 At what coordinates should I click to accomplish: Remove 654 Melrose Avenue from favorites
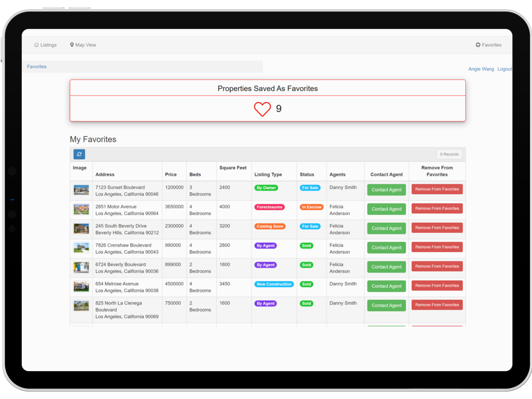437,286
